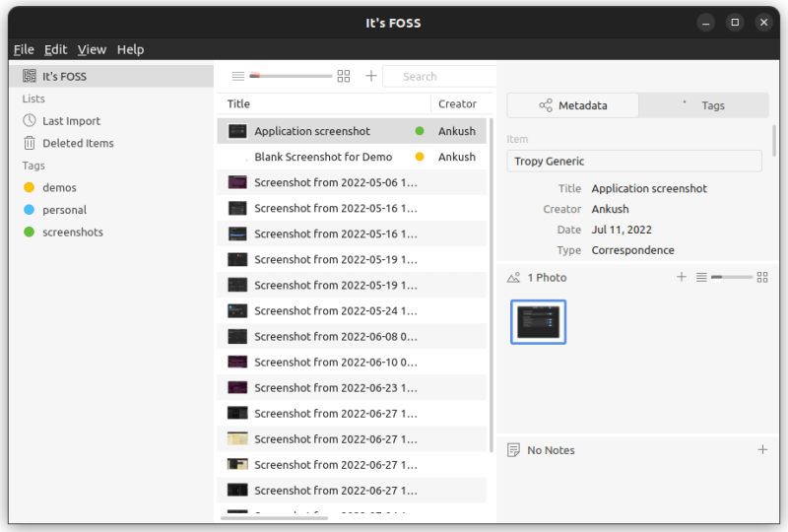Add a photo with the plus icon
Viewport: 788px width, 532px height.
pos(682,277)
